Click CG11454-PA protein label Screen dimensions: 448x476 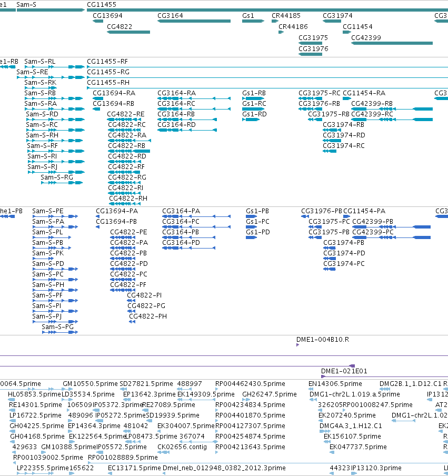click(364, 211)
